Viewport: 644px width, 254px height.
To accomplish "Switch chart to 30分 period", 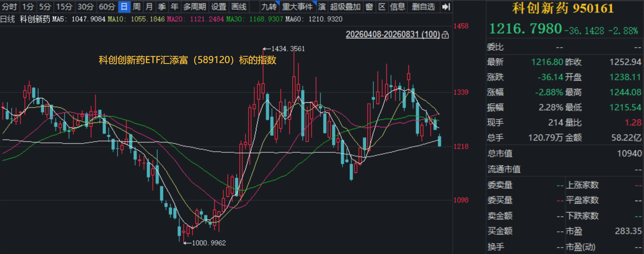I will (x=85, y=7).
